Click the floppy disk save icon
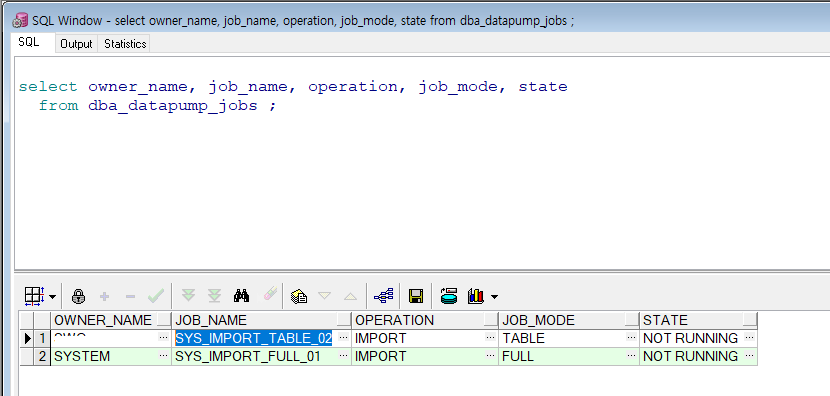This screenshot has width=830, height=396. [416, 296]
